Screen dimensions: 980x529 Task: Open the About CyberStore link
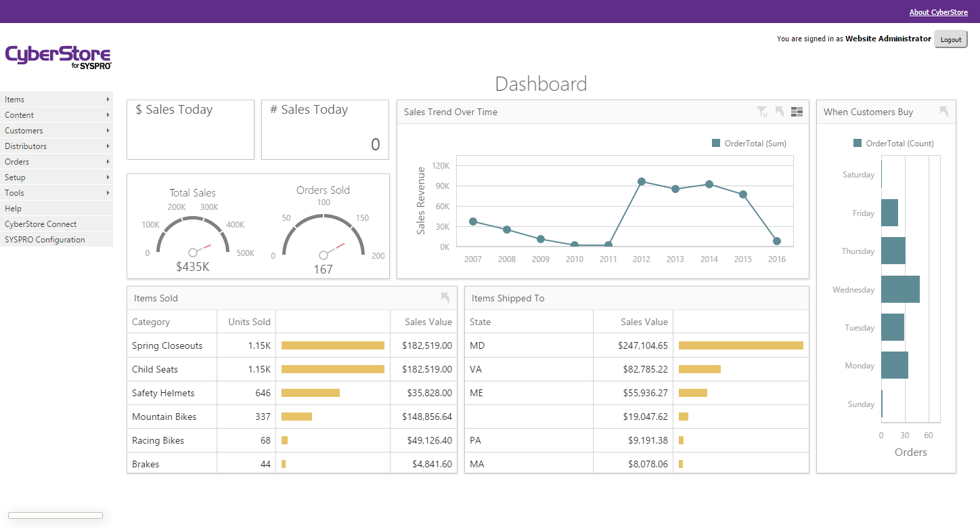[938, 12]
